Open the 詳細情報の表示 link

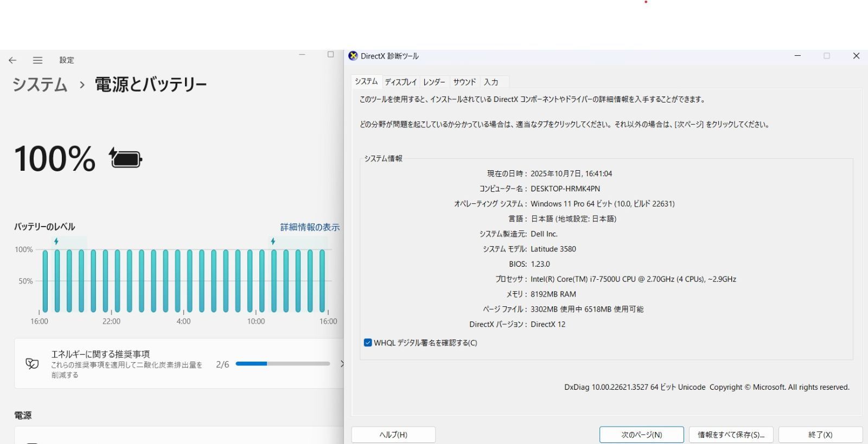point(310,227)
